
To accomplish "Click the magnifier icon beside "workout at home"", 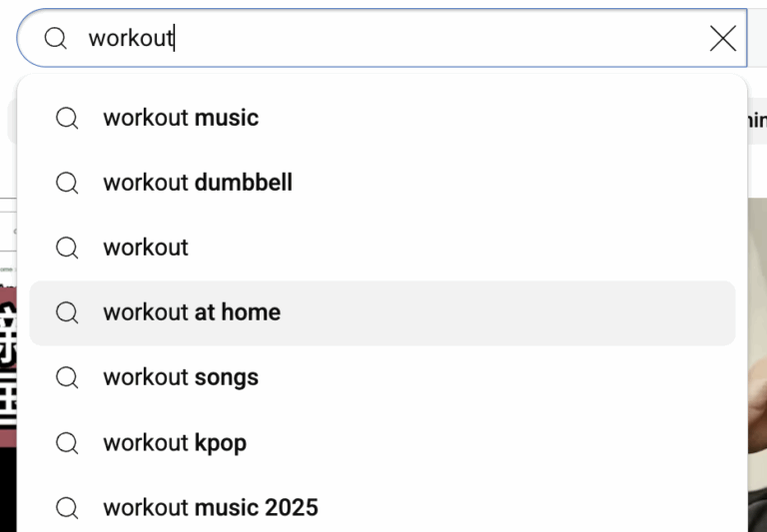I will click(67, 312).
